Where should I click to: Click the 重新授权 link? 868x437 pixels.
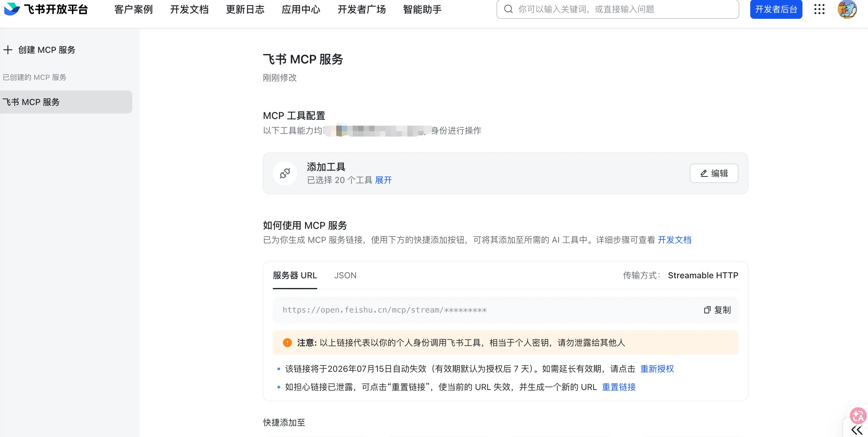[x=657, y=369]
